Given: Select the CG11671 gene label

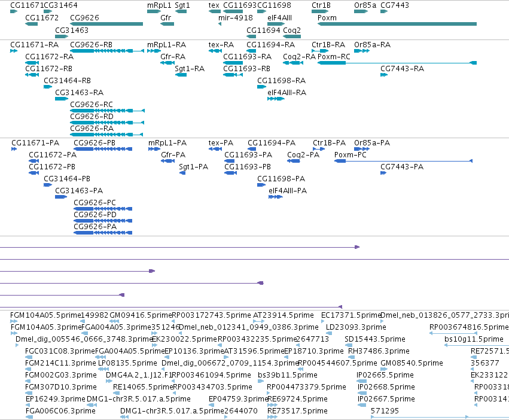Looking at the screenshot, I should [27, 5].
